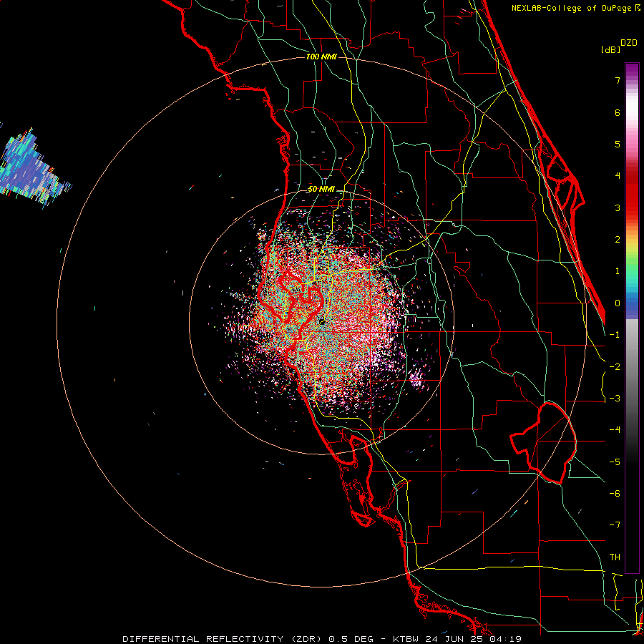Click the 1 value on color scale
The image size is (644, 644).
[618, 271]
